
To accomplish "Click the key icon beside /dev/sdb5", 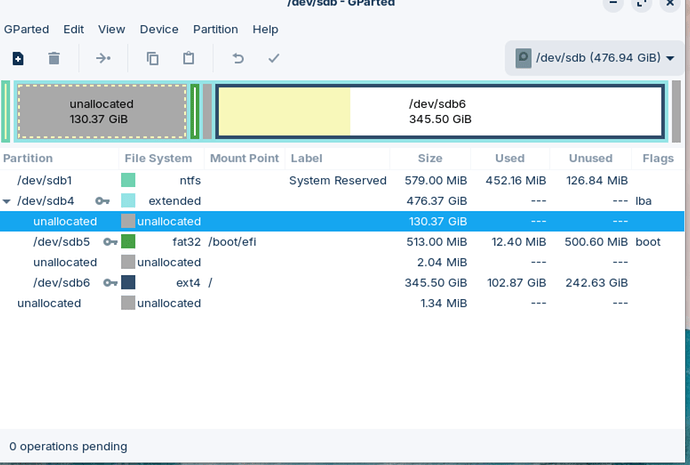I will (x=109, y=242).
